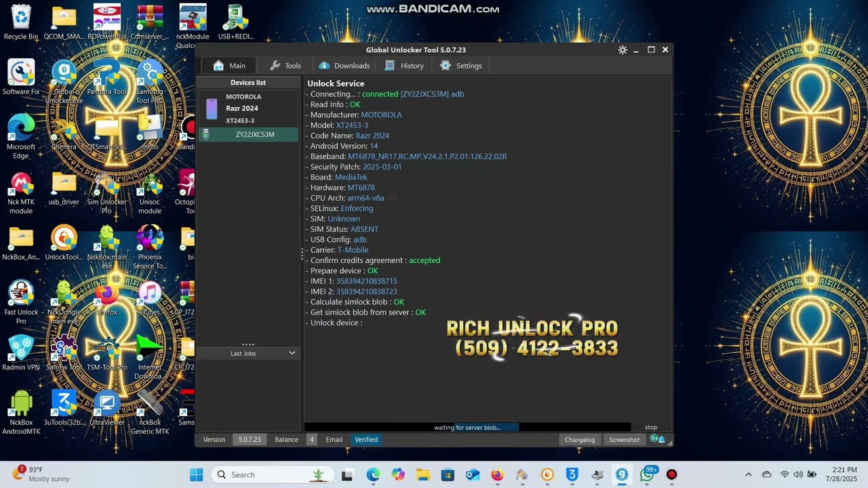Open the Phoenix Service Tool icon

tap(150, 247)
